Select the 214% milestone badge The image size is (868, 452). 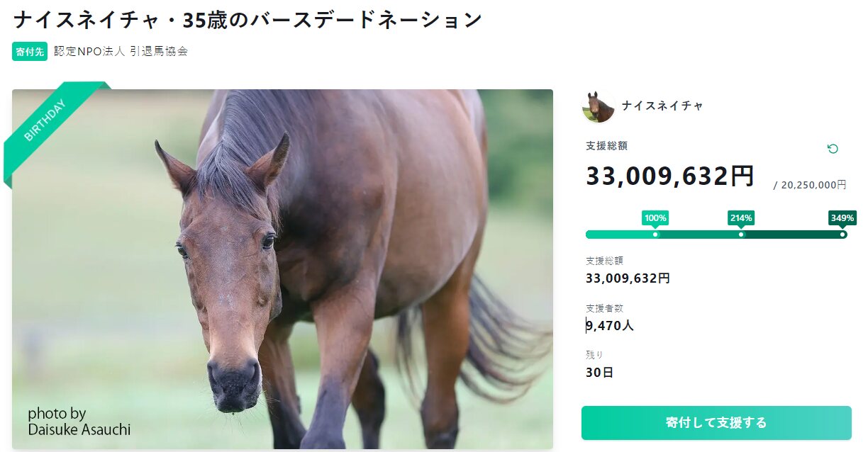click(741, 218)
